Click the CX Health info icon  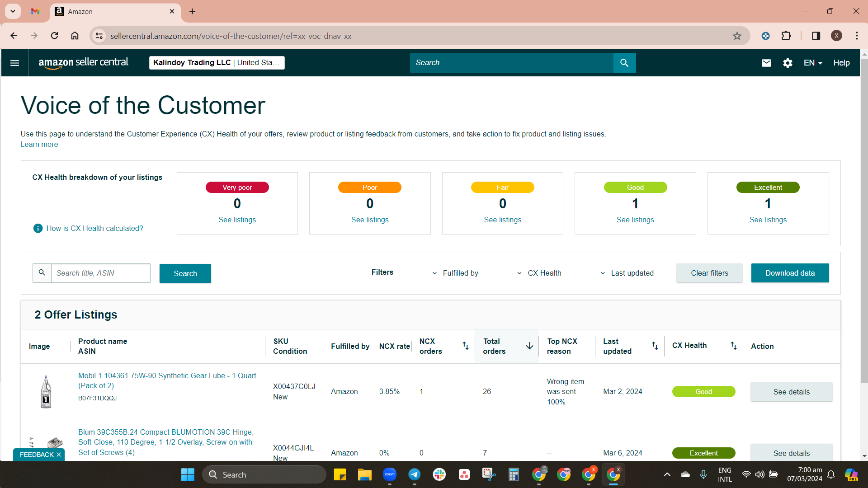[x=38, y=228]
